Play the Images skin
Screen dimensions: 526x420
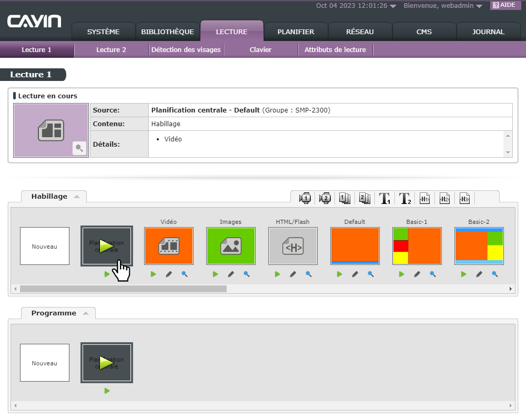(x=215, y=274)
